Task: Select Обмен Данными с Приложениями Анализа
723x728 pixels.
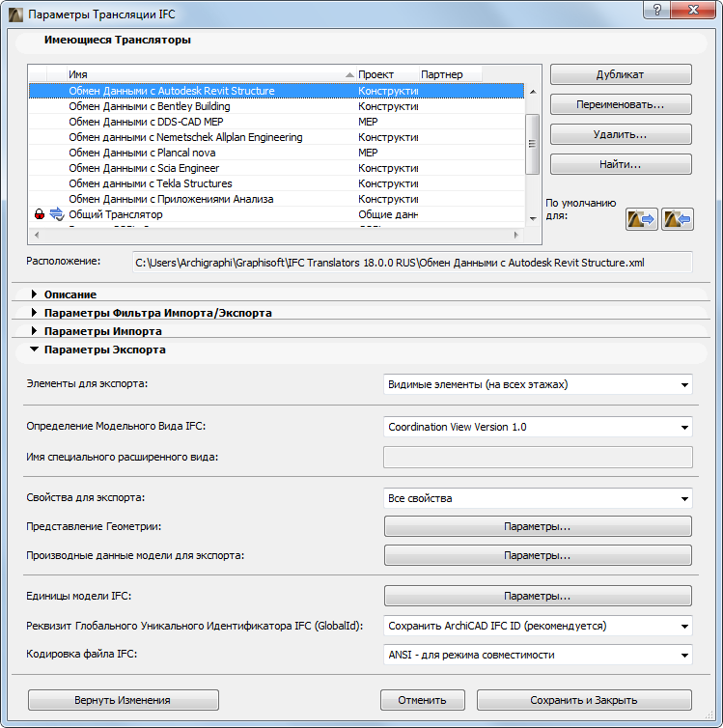Action: tap(277, 199)
